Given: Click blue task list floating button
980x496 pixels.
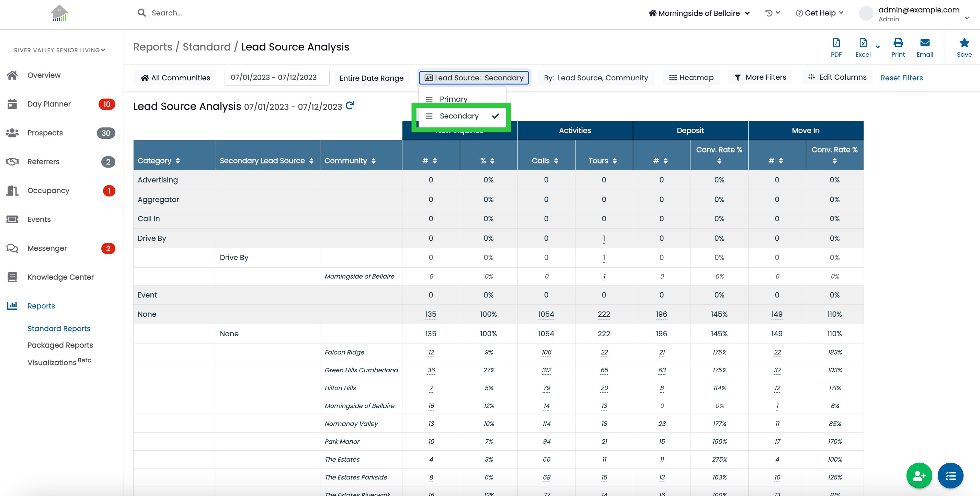Looking at the screenshot, I should coord(950,475).
